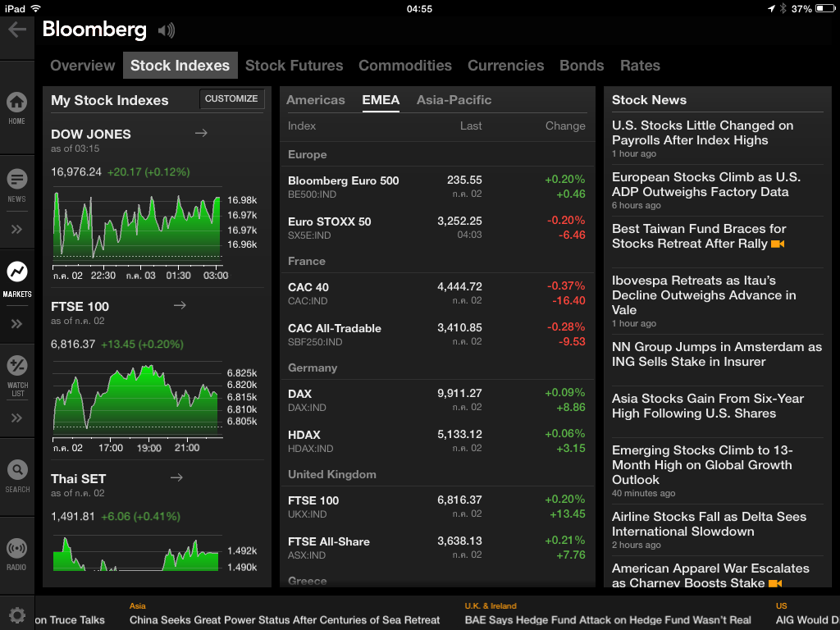
Task: Read Asia Stocks Gain story
Action: click(717, 406)
